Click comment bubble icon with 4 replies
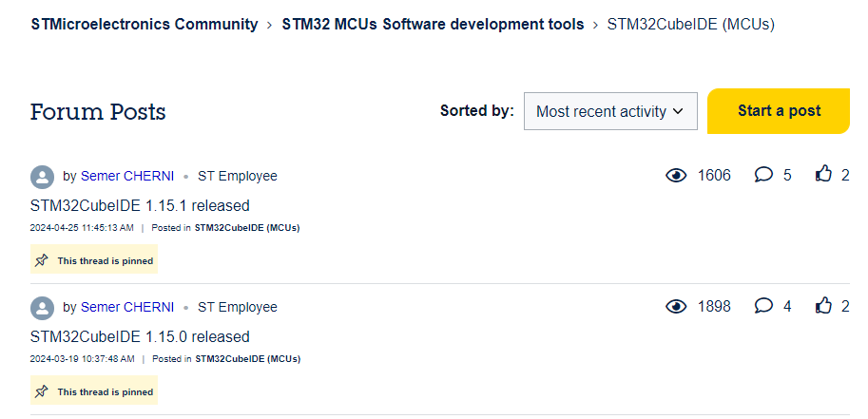The height and width of the screenshot is (419, 868). pyautogui.click(x=764, y=306)
